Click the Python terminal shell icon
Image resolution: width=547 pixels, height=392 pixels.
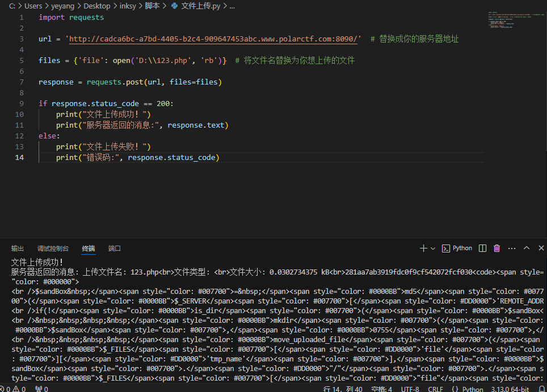(x=445, y=248)
